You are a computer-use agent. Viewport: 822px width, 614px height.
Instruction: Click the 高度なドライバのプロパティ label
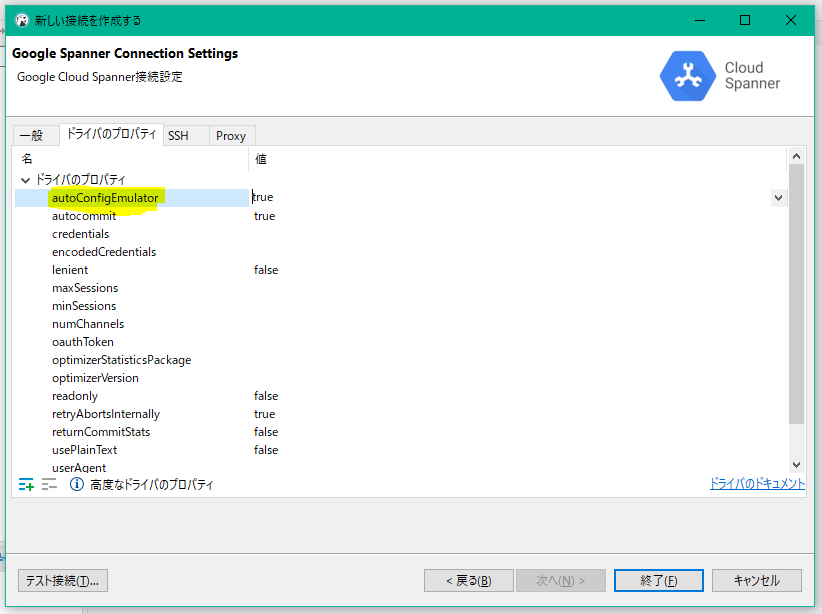coord(152,484)
